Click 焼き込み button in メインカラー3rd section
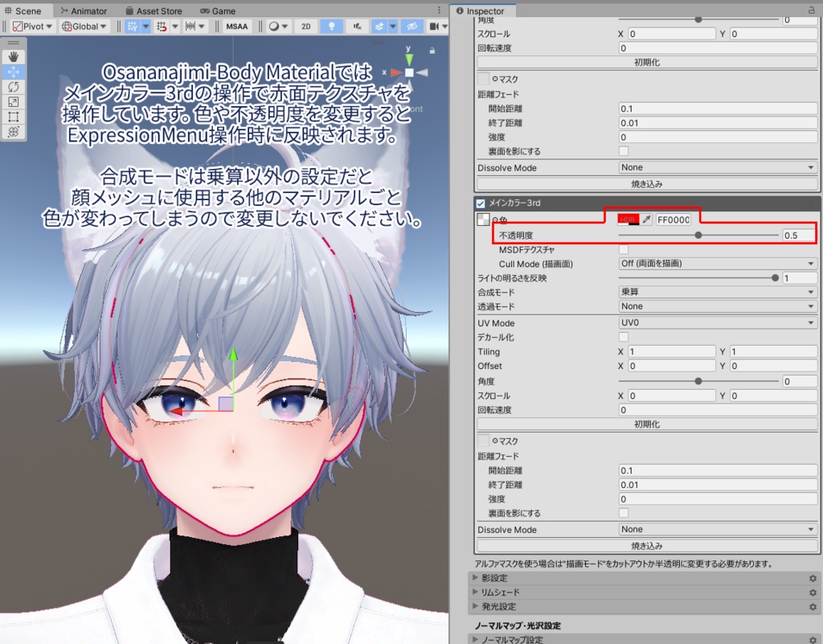Viewport: 823px width, 644px height. 647,546
